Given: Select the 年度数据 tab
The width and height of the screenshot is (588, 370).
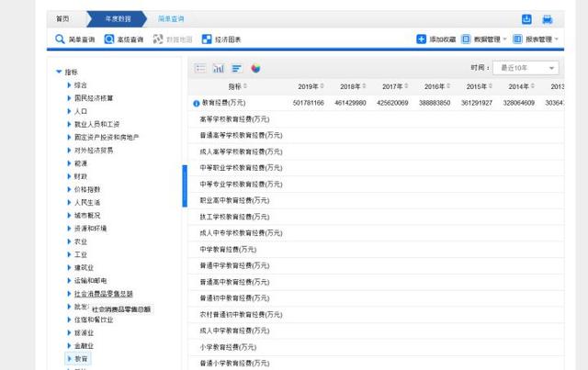Looking at the screenshot, I should click(x=117, y=18).
